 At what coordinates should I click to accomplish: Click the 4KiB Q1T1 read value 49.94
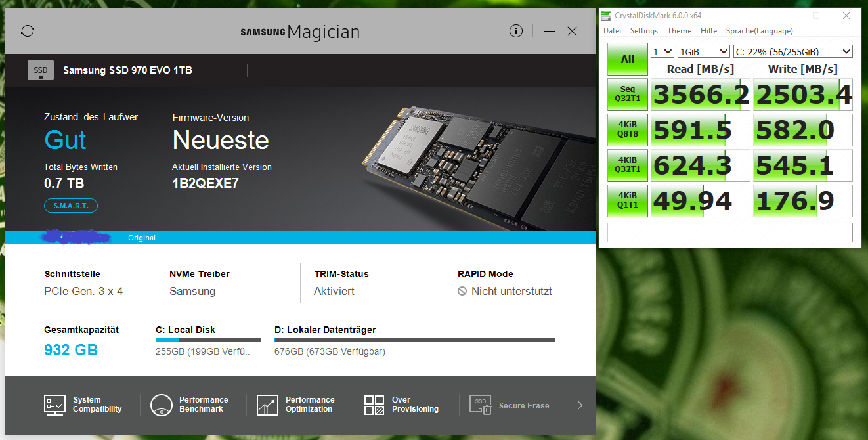click(x=700, y=201)
